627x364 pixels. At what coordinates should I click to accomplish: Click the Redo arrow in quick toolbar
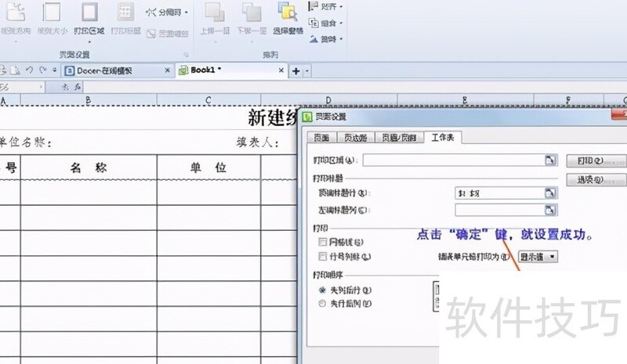(x=43, y=70)
